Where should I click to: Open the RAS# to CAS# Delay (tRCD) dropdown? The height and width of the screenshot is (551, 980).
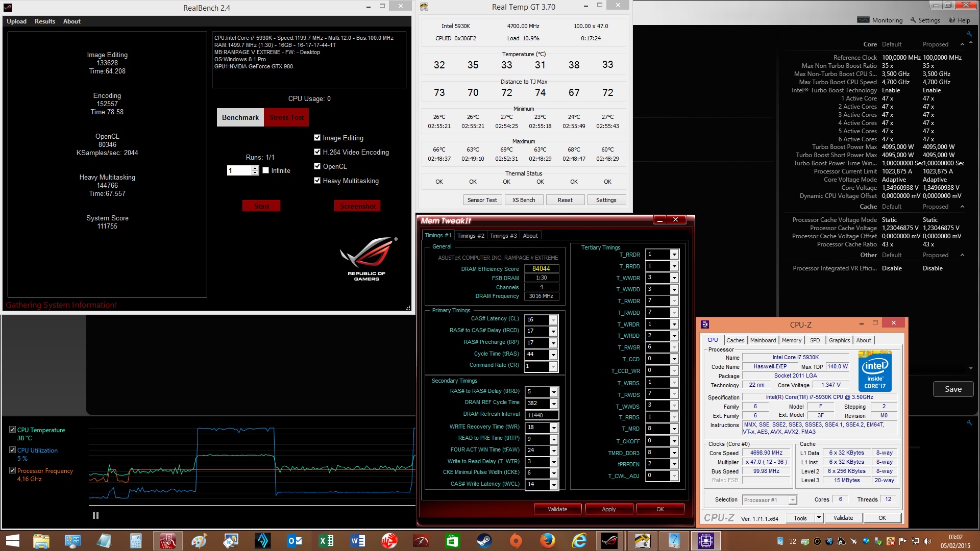553,332
